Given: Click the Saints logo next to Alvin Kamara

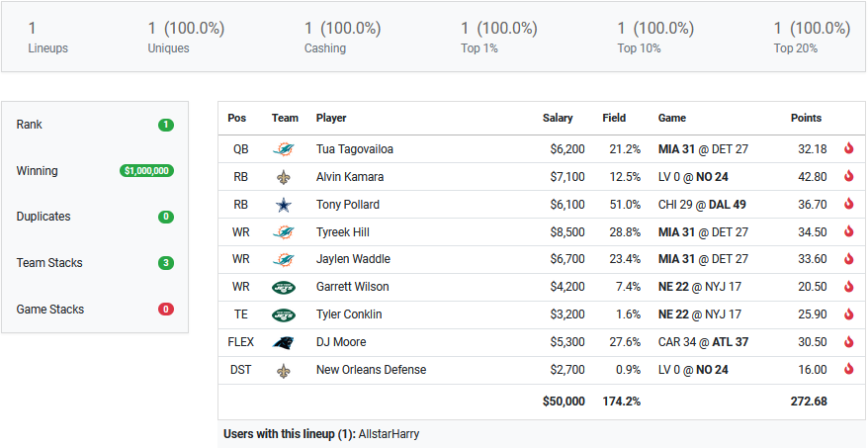Looking at the screenshot, I should (x=284, y=177).
